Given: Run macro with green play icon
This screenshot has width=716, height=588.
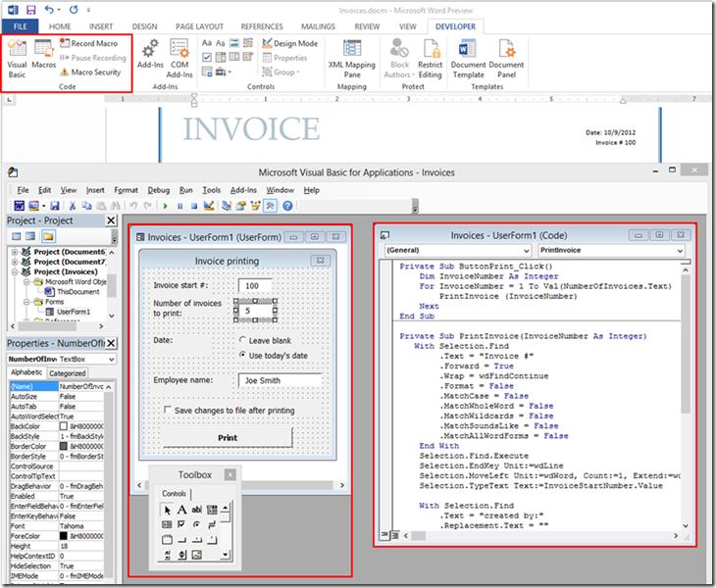Looking at the screenshot, I should (166, 206).
